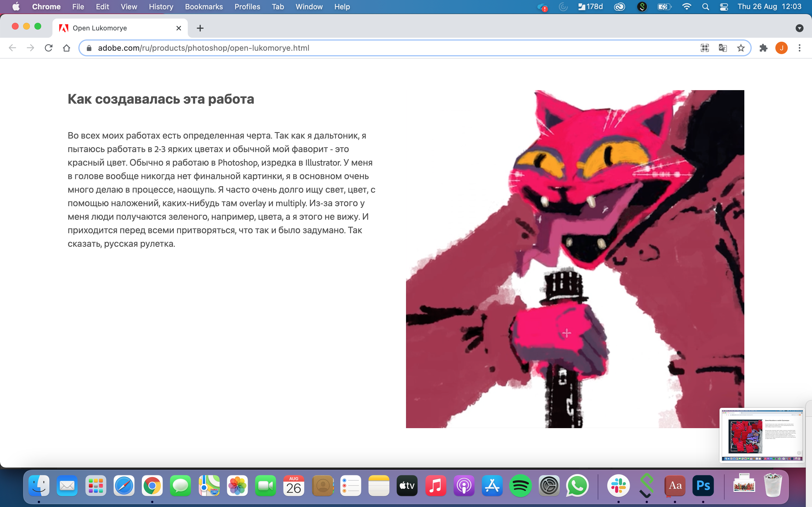Click the Home button in Chrome
The width and height of the screenshot is (812, 507).
[x=67, y=48]
